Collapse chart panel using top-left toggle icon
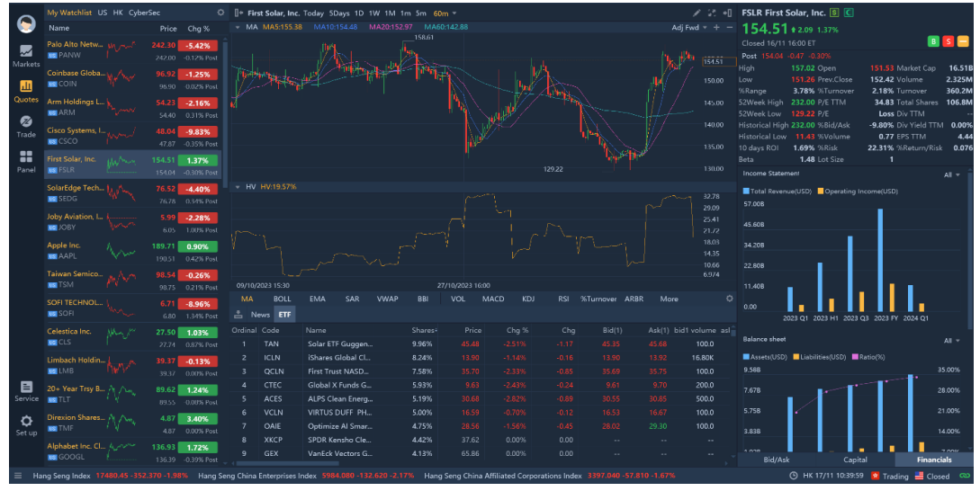 (x=238, y=13)
